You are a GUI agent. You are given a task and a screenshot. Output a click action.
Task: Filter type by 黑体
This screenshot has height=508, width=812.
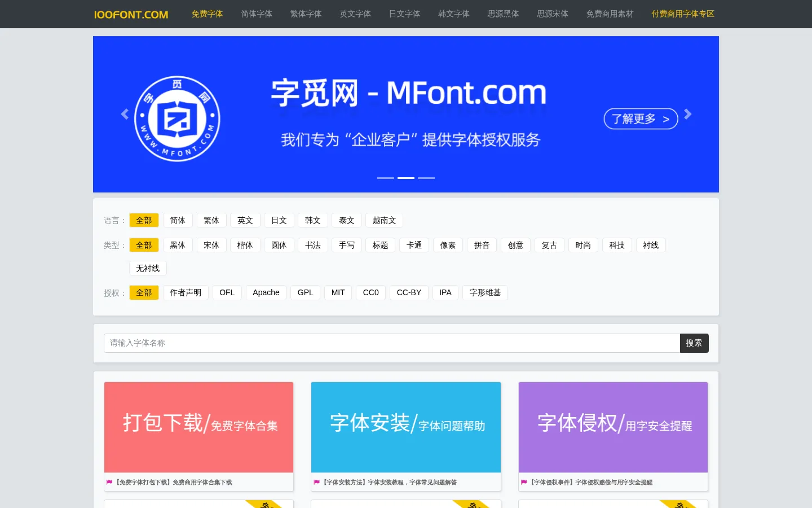click(178, 245)
